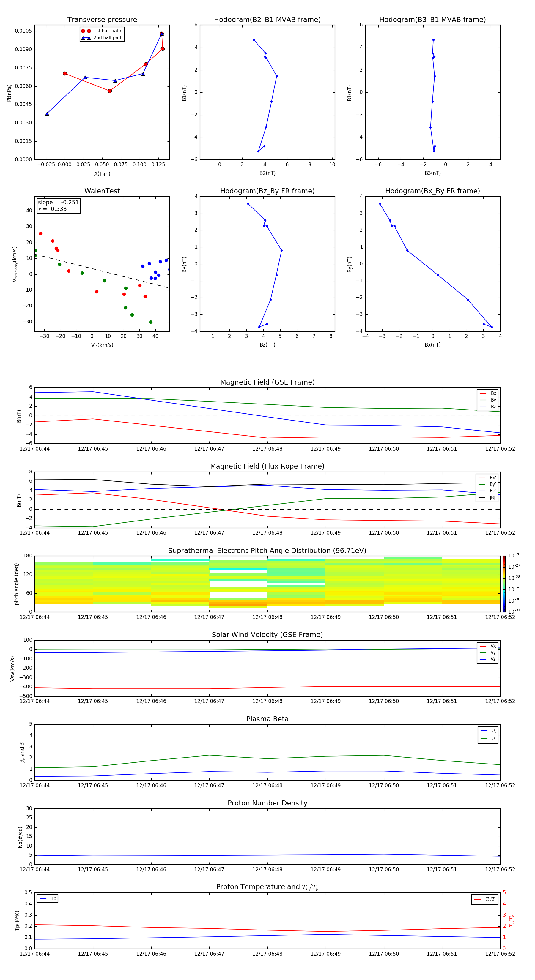535x980 pixels.
Task: Click 'pitch angle (deg)' axis label
Action: point(16,584)
